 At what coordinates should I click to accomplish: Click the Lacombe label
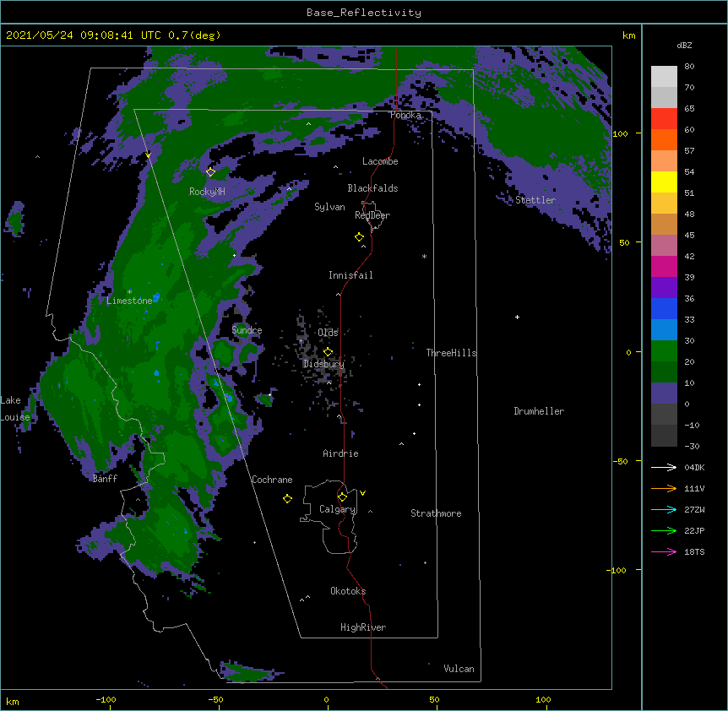tap(380, 161)
